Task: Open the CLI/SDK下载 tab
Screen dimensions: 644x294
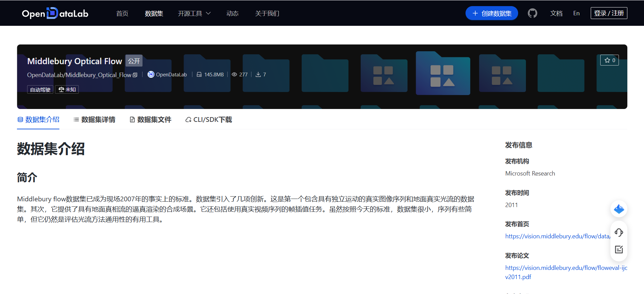Action: coord(209,120)
